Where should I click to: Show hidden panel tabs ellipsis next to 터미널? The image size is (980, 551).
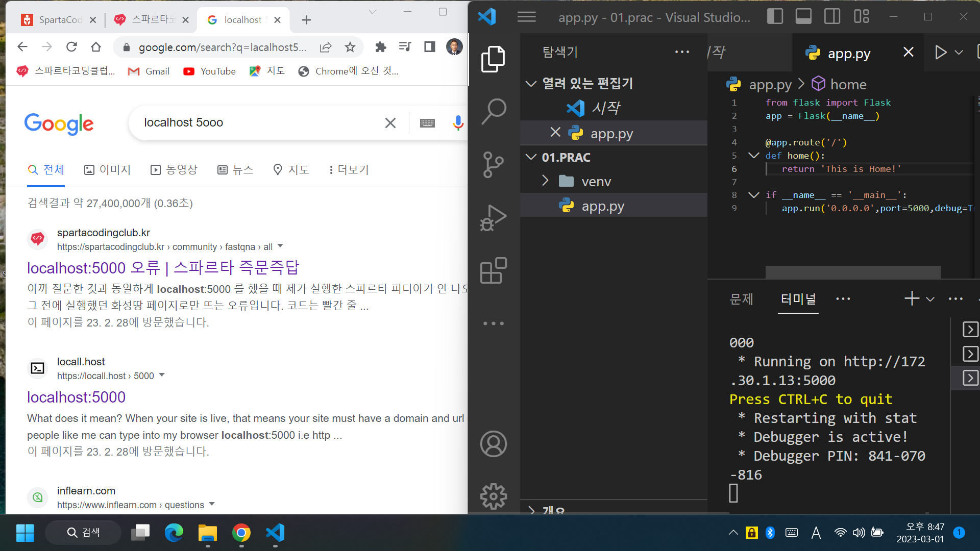pos(843,299)
